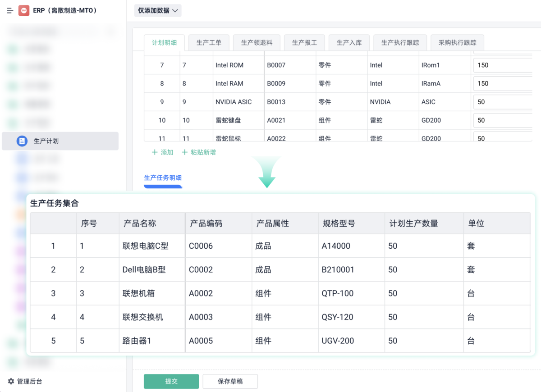The image size is (541, 392).
Task: Edit the quantity field showing 150 for Intel ROM
Action: point(505,65)
